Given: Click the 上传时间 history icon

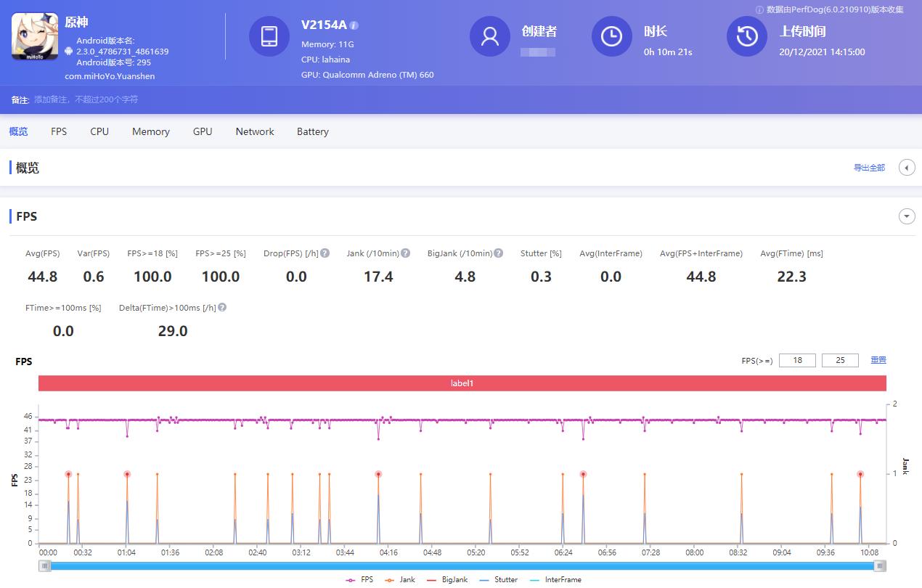Looking at the screenshot, I should tap(746, 36).
